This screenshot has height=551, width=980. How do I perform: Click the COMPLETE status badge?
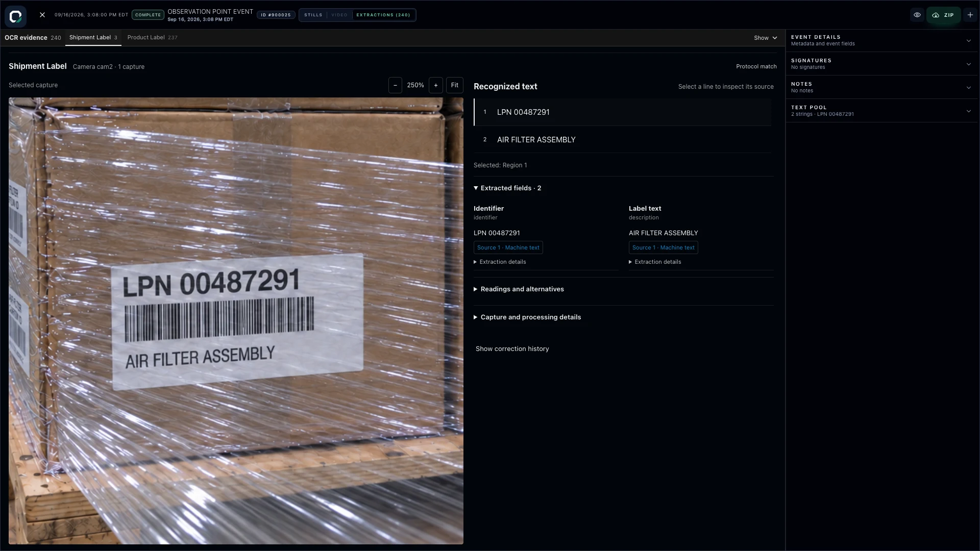[148, 15]
